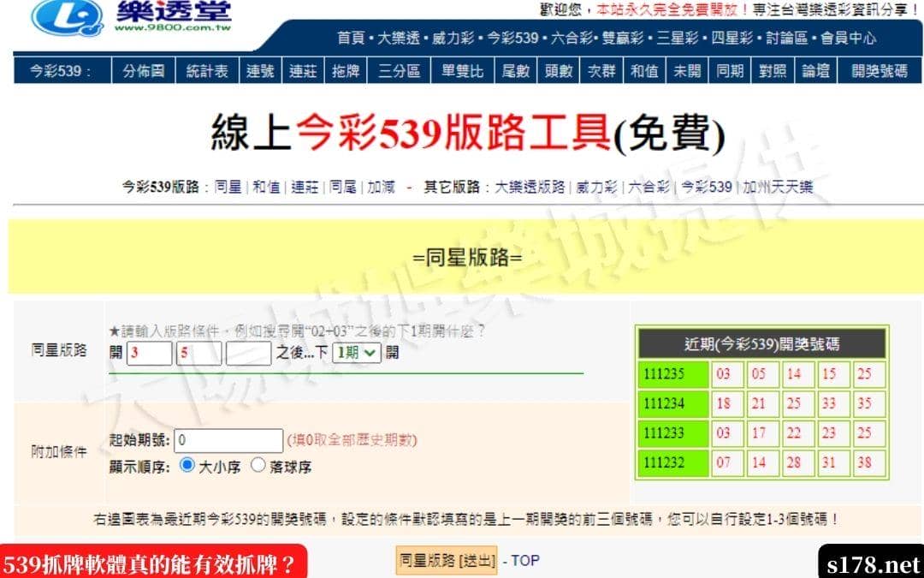Click the second number field containing 5
This screenshot has height=578, width=924.
[198, 354]
